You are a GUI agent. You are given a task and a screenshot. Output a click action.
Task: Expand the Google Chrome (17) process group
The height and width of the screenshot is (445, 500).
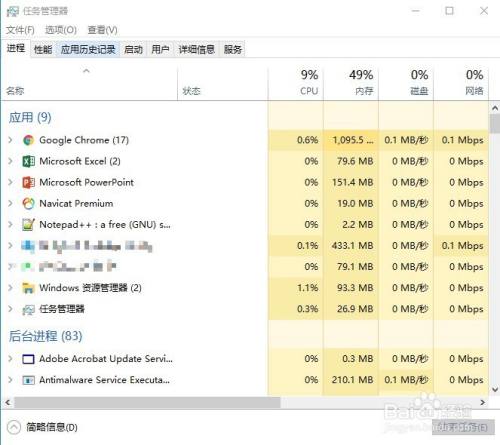[x=10, y=140]
